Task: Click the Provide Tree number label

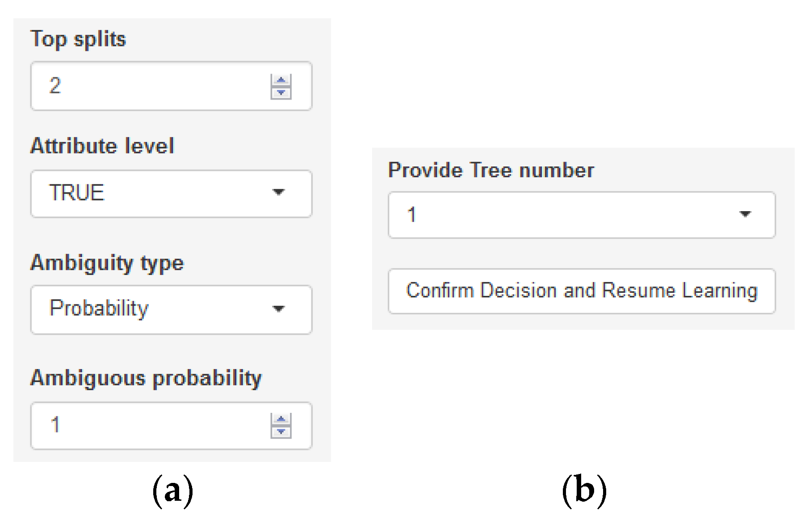Action: click(490, 170)
